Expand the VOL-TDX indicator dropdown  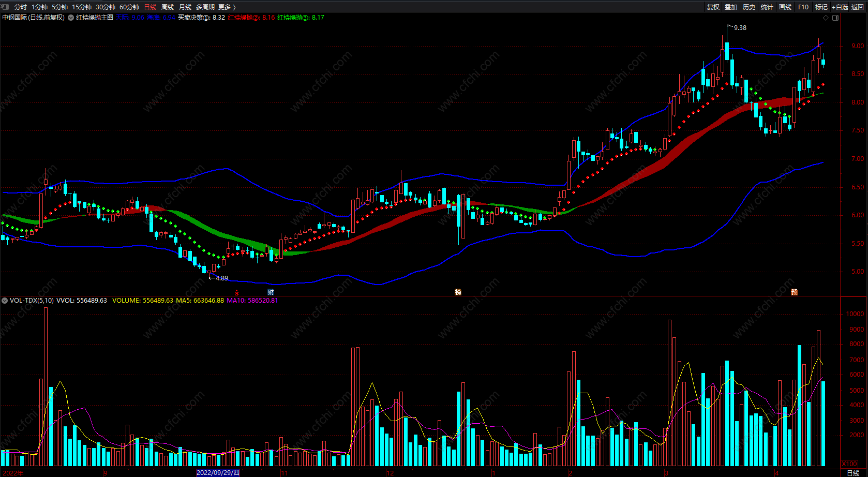click(5, 301)
